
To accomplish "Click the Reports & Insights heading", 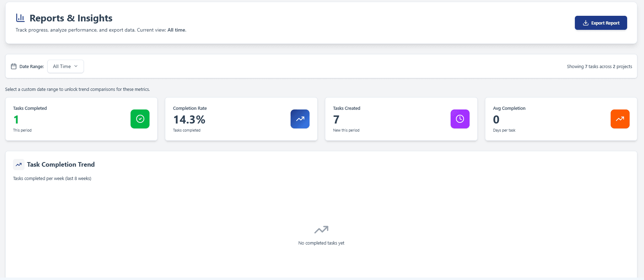I will 71,18.
